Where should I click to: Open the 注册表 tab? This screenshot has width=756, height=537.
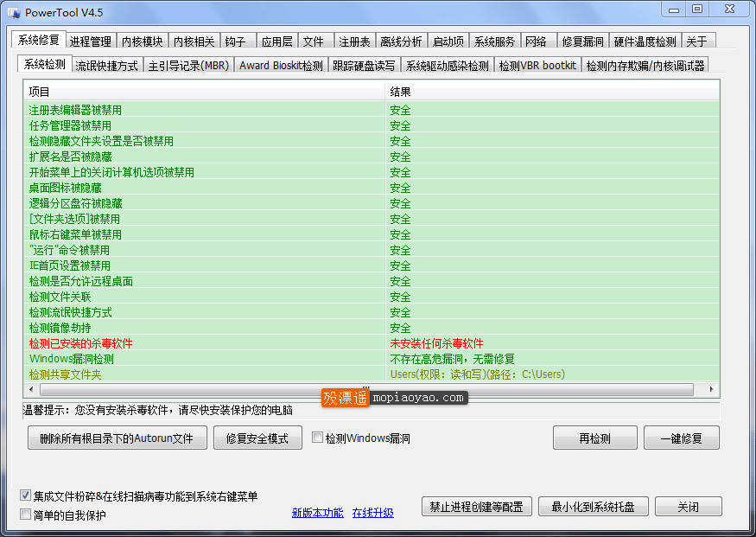click(354, 42)
